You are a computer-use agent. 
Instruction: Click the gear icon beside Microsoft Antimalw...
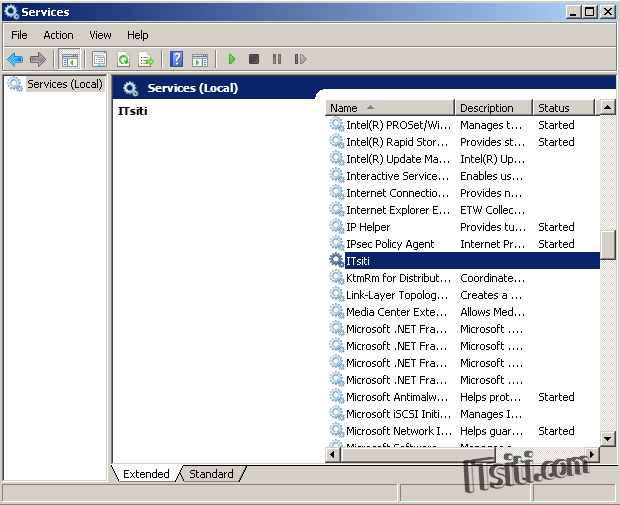tap(336, 396)
